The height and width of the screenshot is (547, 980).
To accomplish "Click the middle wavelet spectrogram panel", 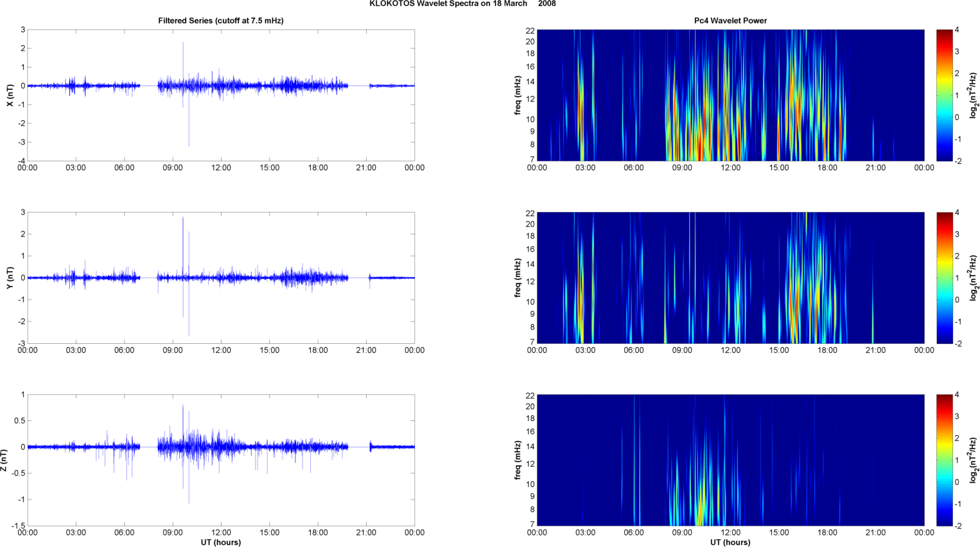I will point(730,278).
